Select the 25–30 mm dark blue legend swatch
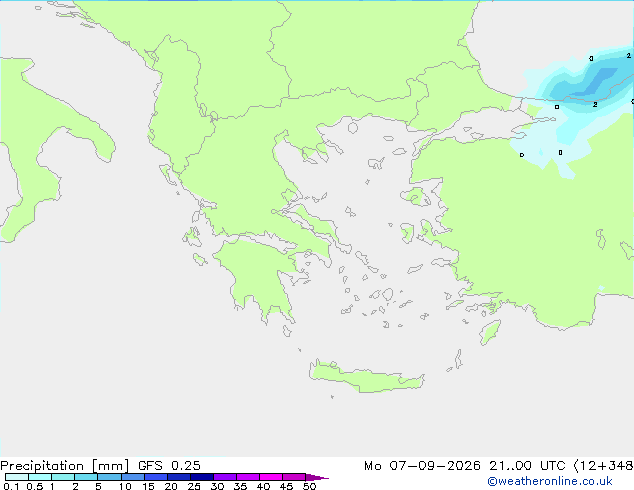The width and height of the screenshot is (634, 490). click(x=201, y=477)
